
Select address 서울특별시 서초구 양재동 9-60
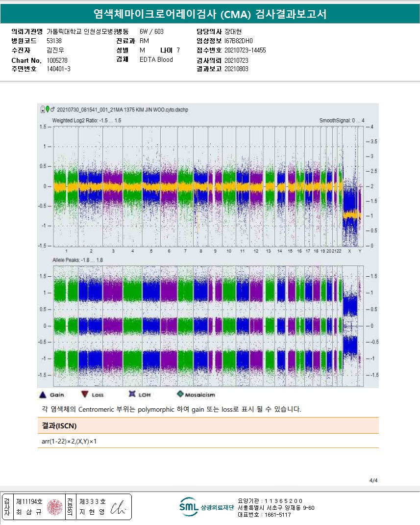point(276,508)
